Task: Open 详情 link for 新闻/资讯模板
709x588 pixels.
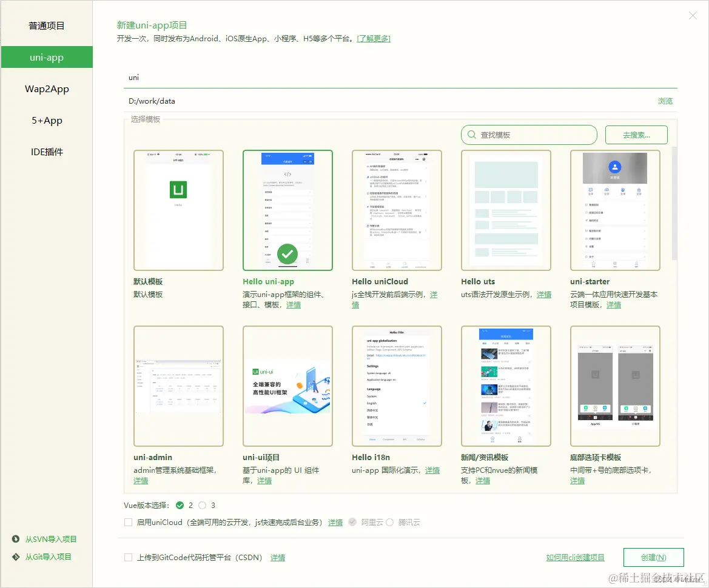Action: click(x=482, y=481)
